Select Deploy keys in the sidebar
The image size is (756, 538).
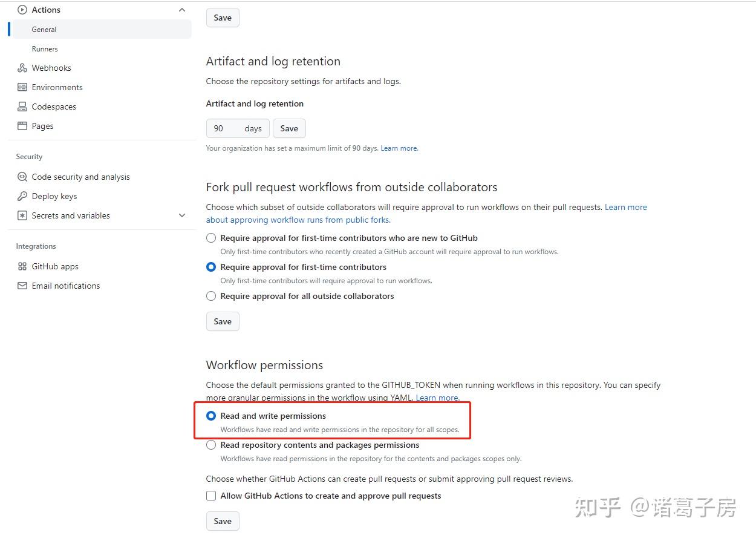coord(54,196)
